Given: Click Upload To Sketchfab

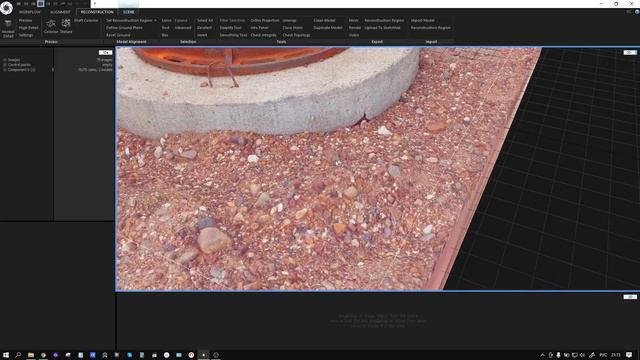Looking at the screenshot, I should tap(382, 28).
